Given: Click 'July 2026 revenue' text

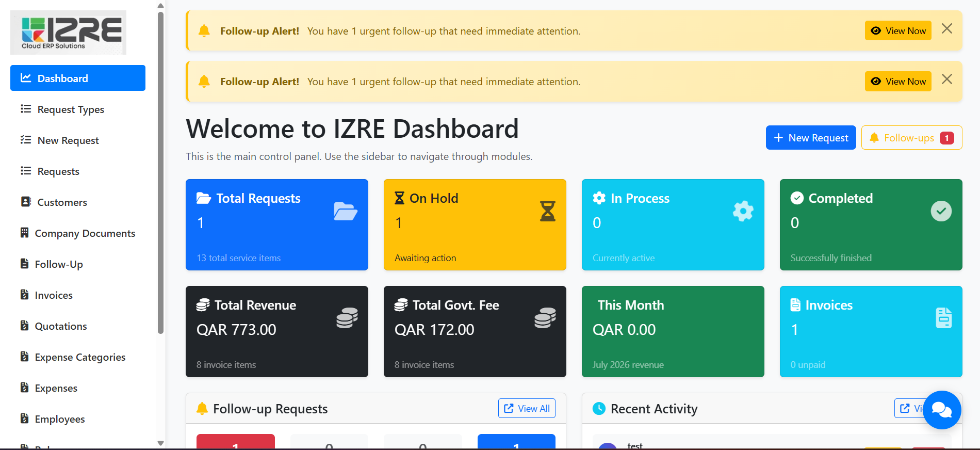Looking at the screenshot, I should (x=628, y=365).
